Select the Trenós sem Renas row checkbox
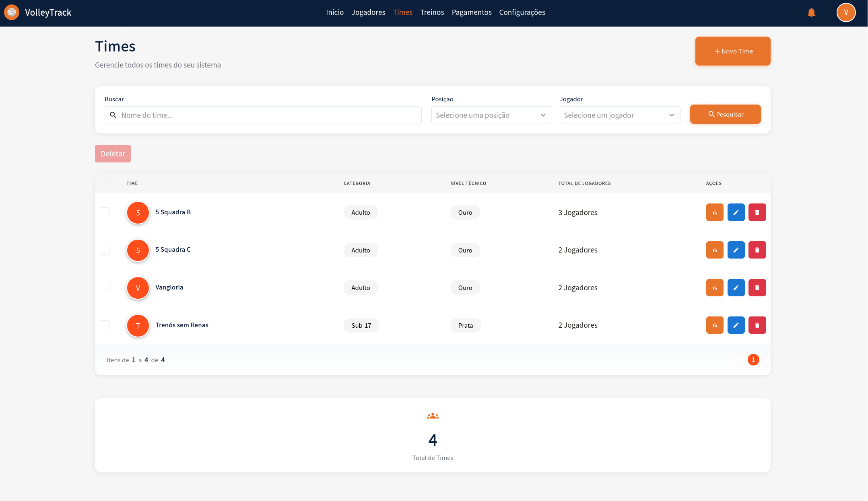The height and width of the screenshot is (501, 868). [105, 325]
